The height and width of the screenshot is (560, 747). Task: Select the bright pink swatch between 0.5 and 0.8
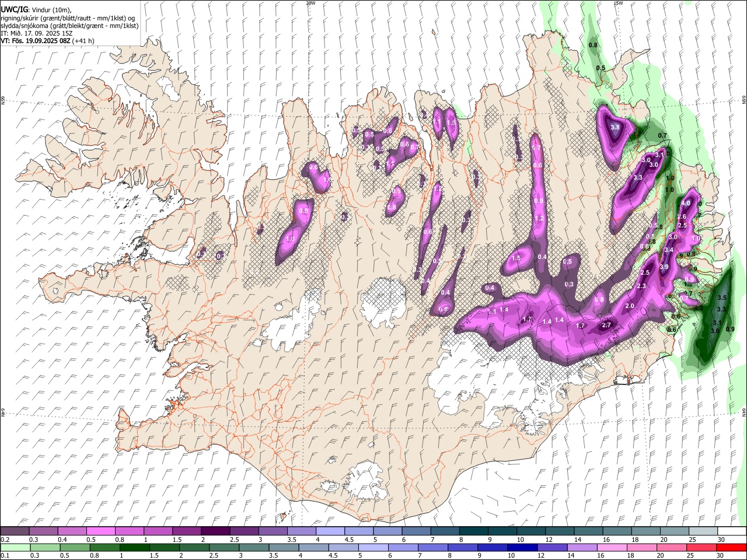[x=100, y=531]
